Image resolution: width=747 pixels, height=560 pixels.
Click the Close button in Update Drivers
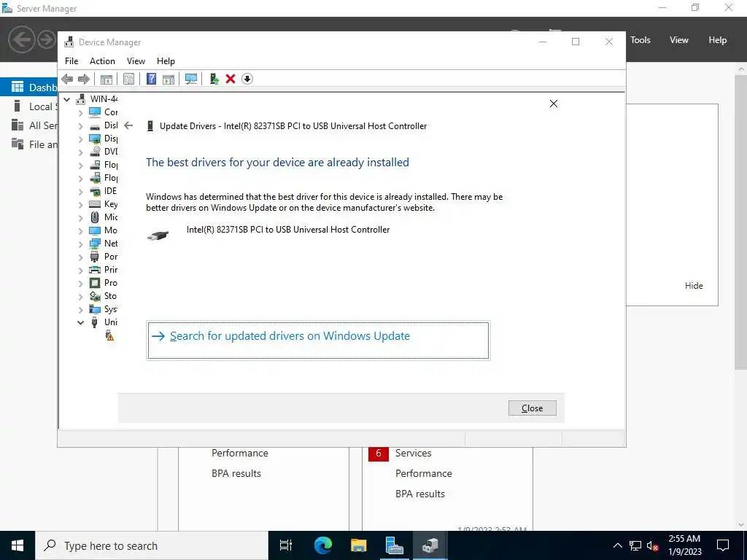(532, 408)
